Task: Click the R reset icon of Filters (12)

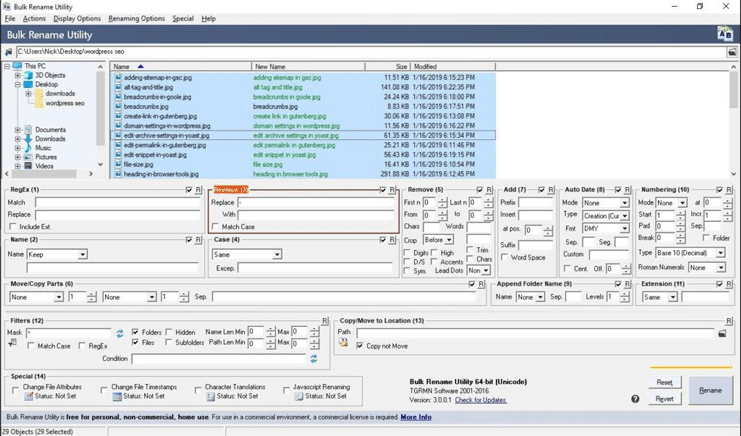Action: (x=325, y=321)
